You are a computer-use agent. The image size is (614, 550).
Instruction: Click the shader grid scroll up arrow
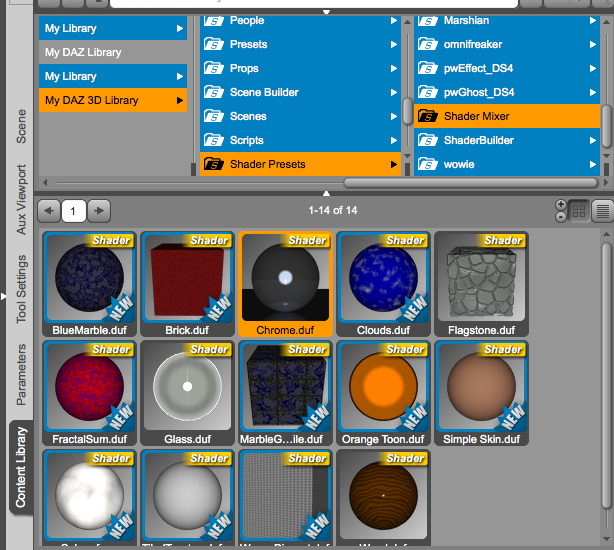coord(607,234)
